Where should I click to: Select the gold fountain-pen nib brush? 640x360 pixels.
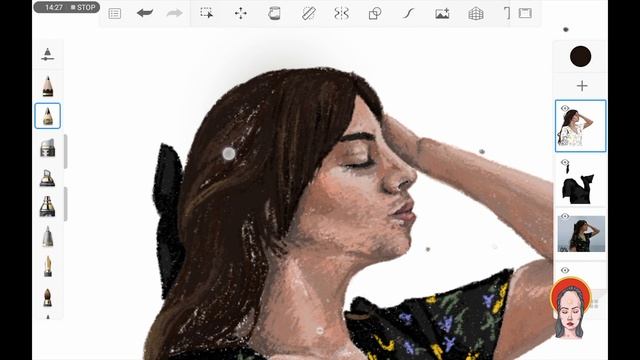(x=48, y=267)
